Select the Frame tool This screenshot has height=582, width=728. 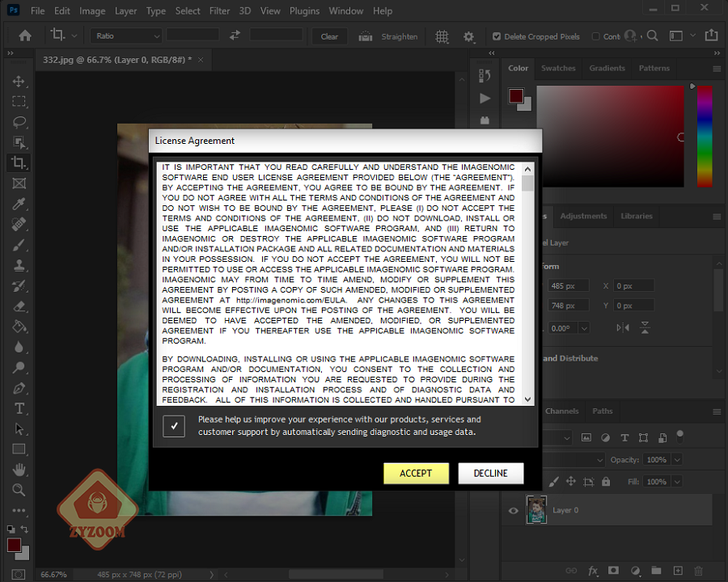[x=19, y=183]
